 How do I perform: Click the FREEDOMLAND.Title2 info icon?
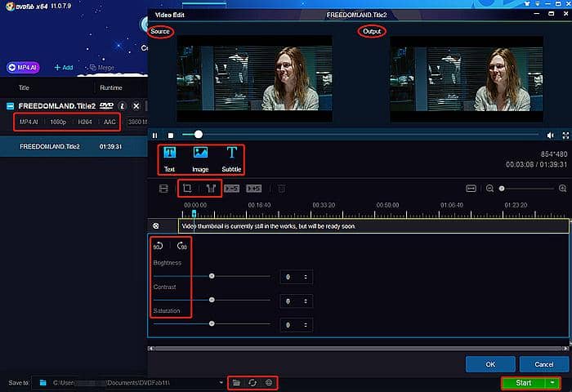click(123, 106)
